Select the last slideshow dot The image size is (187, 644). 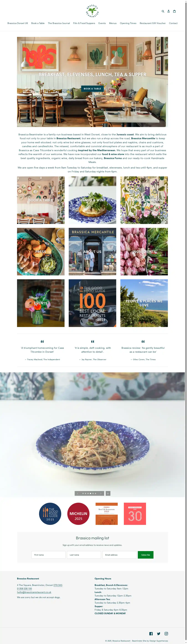click(95, 494)
